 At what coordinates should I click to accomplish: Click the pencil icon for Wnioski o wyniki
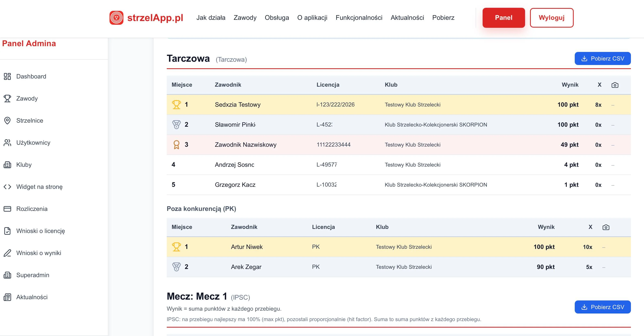click(x=7, y=253)
